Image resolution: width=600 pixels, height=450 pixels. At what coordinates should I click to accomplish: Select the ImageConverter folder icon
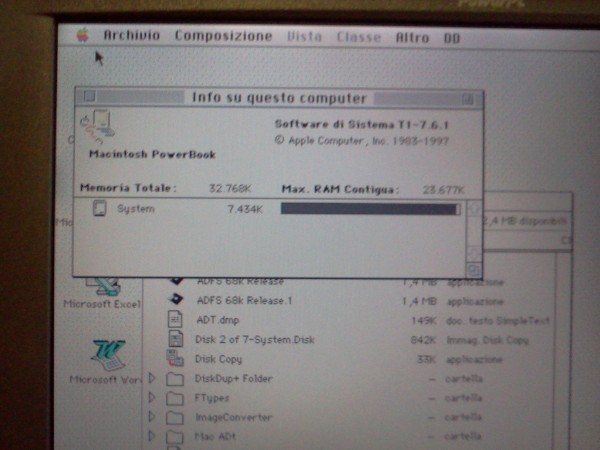[175, 417]
